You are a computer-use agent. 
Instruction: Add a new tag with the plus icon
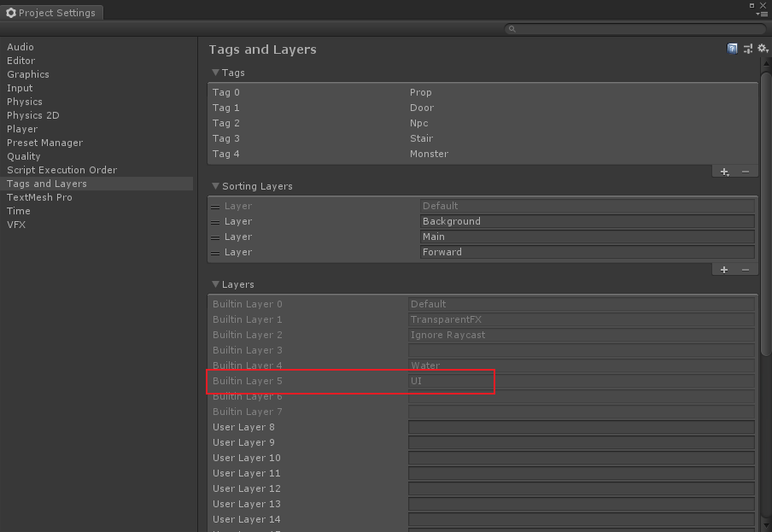[x=723, y=171]
